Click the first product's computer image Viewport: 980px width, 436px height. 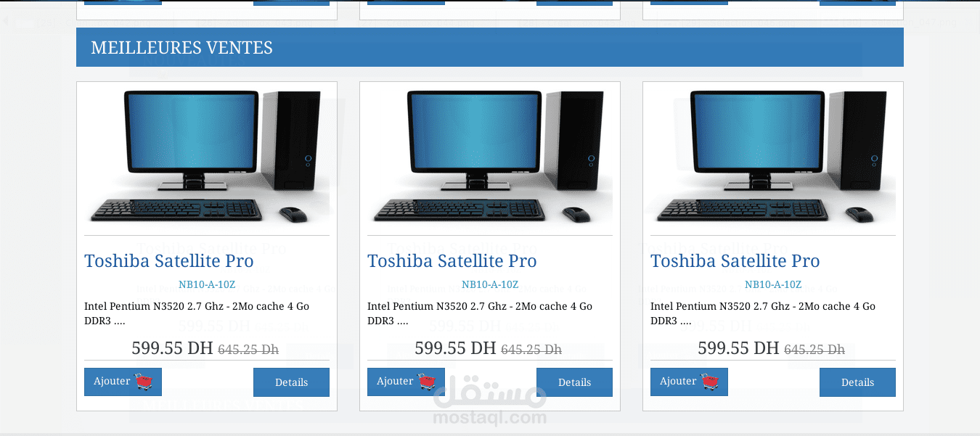click(x=207, y=156)
